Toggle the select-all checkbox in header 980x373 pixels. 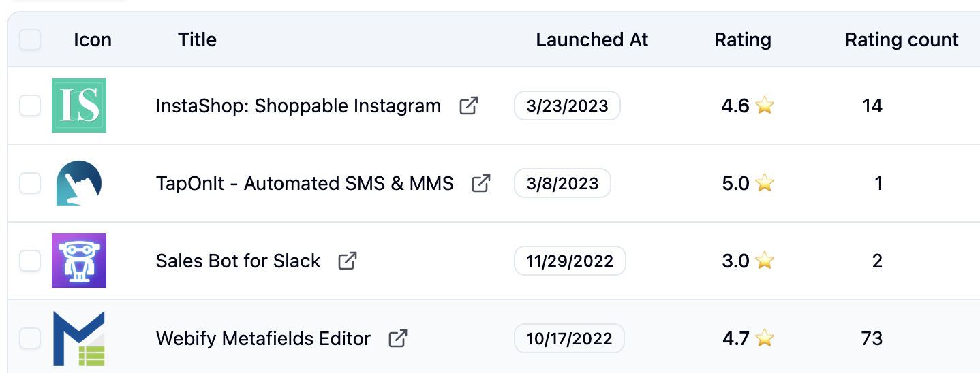pos(30,40)
